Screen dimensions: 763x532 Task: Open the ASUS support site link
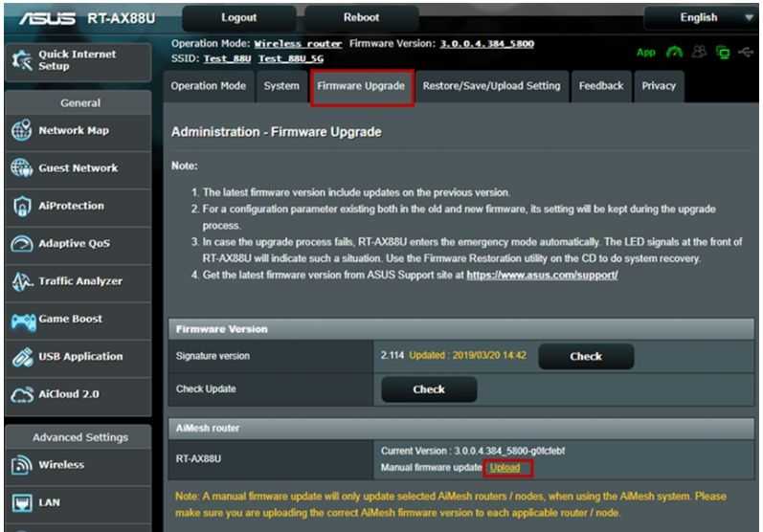coord(542,276)
